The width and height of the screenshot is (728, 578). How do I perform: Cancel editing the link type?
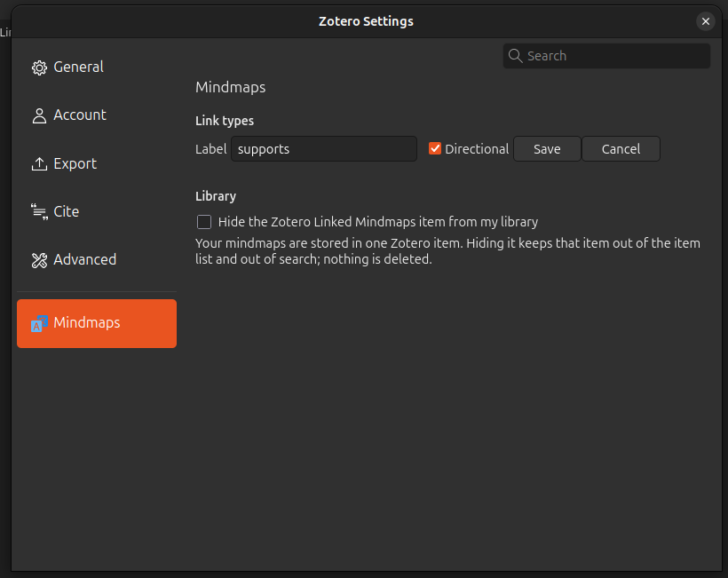pyautogui.click(x=621, y=149)
